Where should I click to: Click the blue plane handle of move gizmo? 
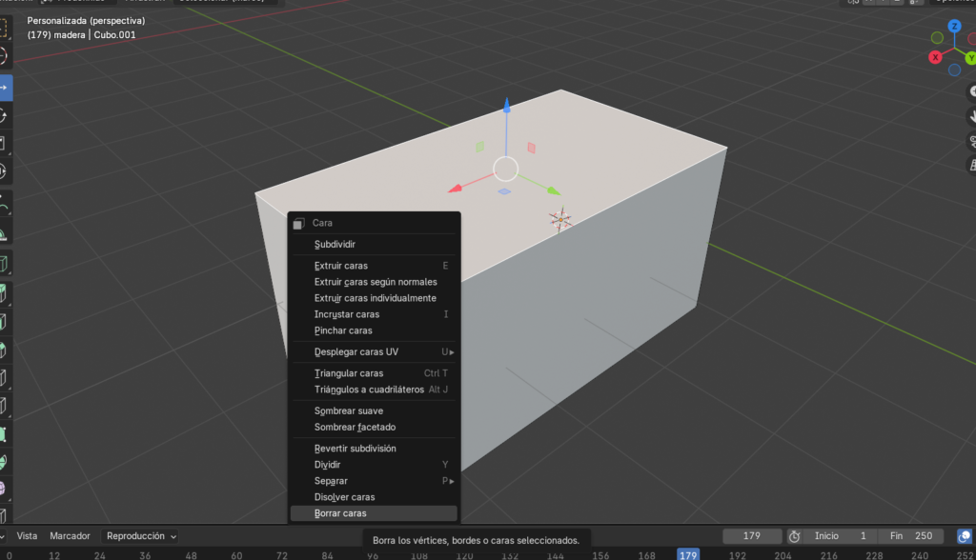click(x=505, y=191)
